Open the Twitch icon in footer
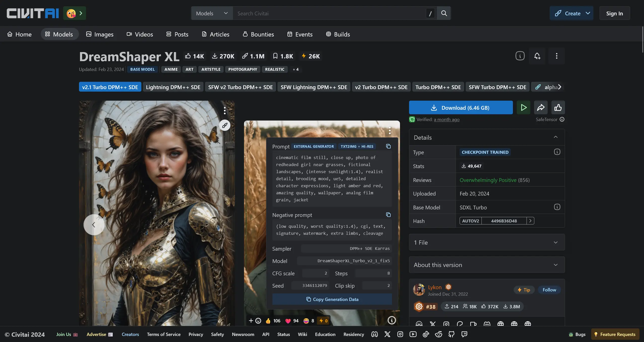 click(464, 334)
